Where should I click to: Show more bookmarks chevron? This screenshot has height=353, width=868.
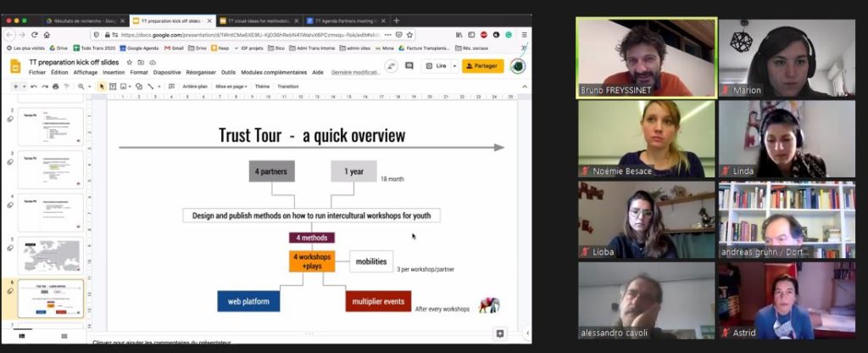pos(524,48)
